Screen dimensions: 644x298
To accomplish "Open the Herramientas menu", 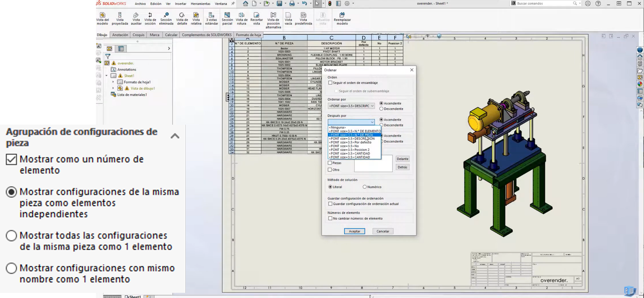I will click(x=201, y=4).
